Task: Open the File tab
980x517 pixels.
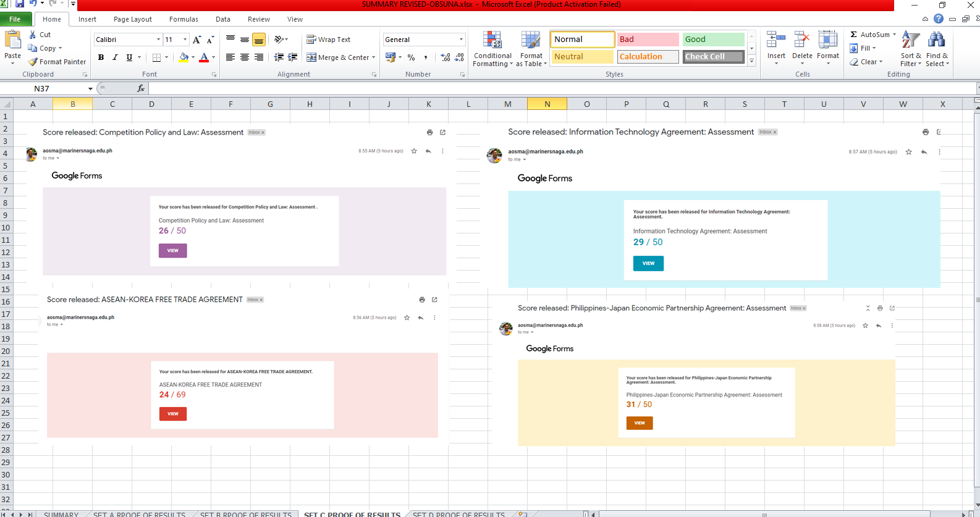Action: [15, 19]
